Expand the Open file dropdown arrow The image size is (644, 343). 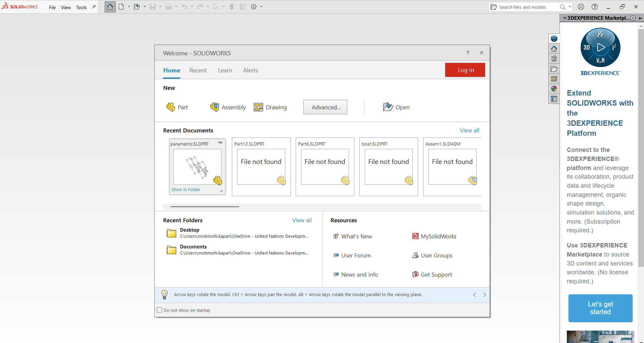[145, 7]
